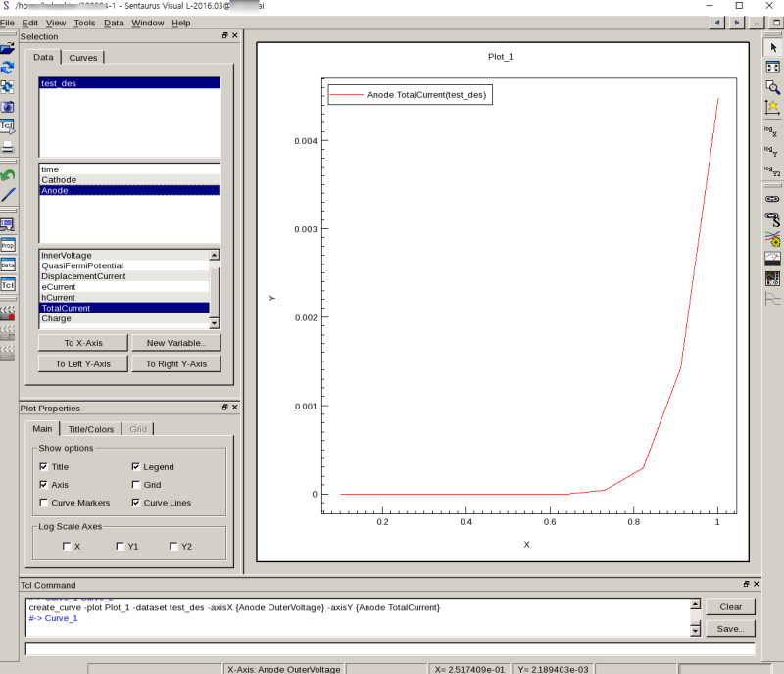Switch to the Curves tab

(83, 58)
